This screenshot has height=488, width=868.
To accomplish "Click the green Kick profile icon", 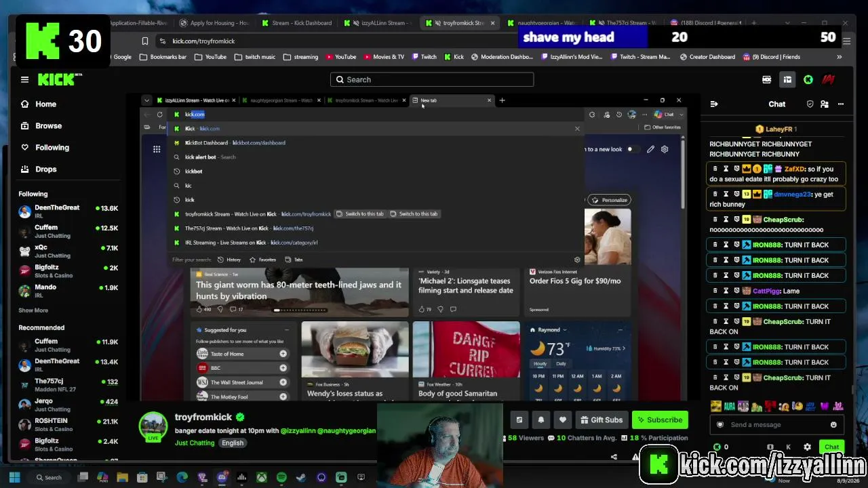I will (808, 79).
